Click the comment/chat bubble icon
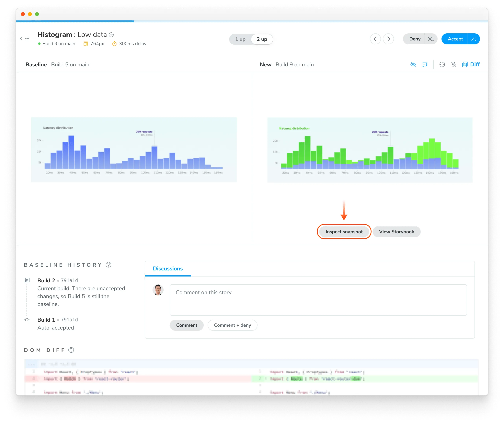The width and height of the screenshot is (504, 423). [x=424, y=65]
